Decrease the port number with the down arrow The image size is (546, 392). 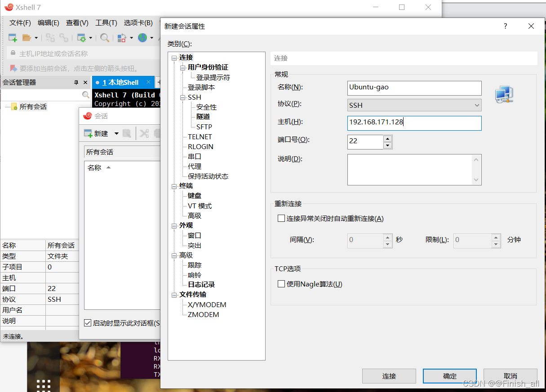tap(388, 145)
